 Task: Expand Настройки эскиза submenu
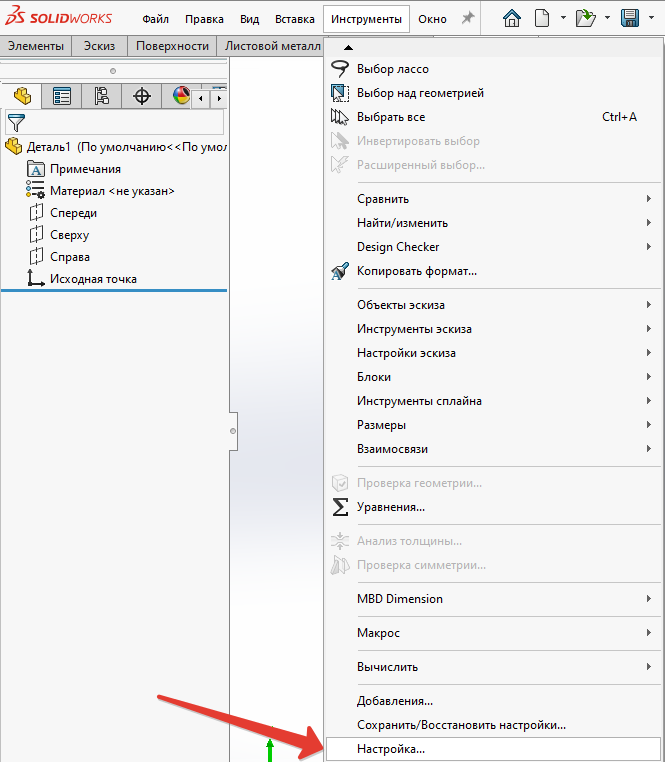(x=493, y=353)
